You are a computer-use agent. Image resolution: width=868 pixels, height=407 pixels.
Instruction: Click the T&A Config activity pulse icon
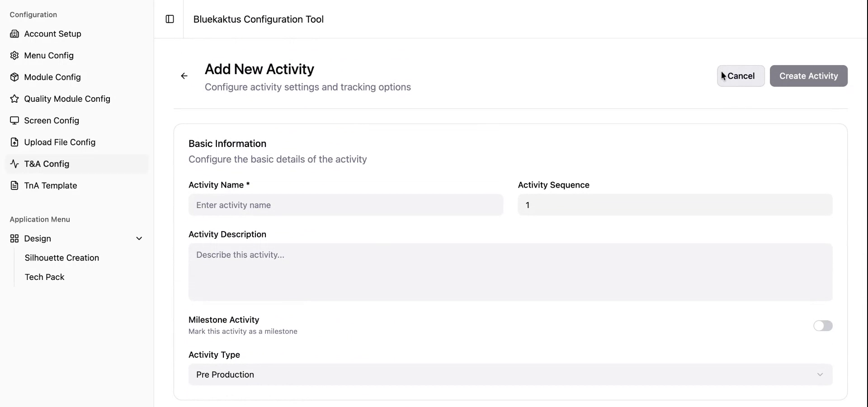coord(14,164)
